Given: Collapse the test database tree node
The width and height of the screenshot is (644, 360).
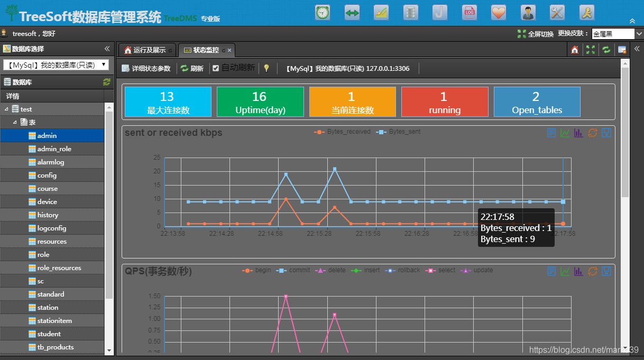Looking at the screenshot, I should [x=7, y=109].
